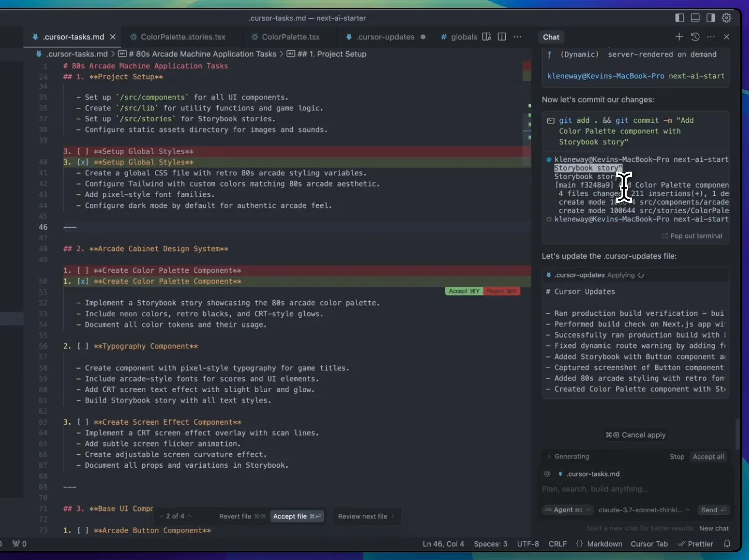
Task: Click Revert file button
Action: [242, 516]
